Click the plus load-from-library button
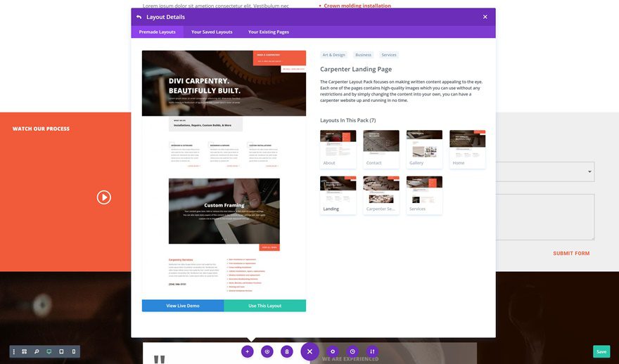 point(247,351)
